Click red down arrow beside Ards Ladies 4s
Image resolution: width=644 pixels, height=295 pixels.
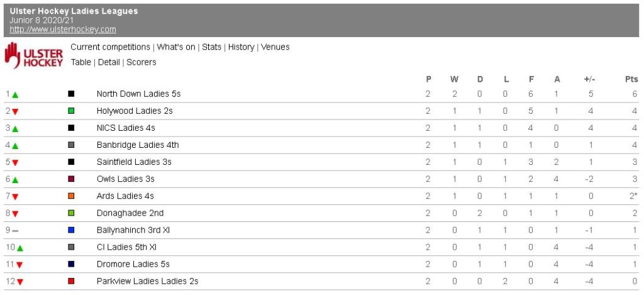click(x=15, y=196)
